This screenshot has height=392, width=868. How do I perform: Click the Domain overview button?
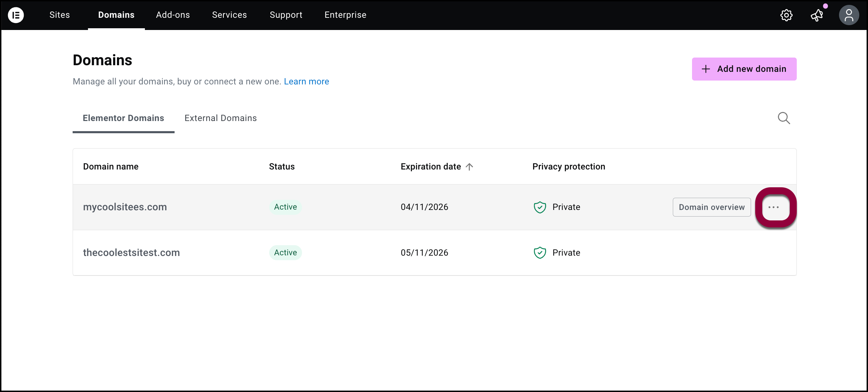712,207
